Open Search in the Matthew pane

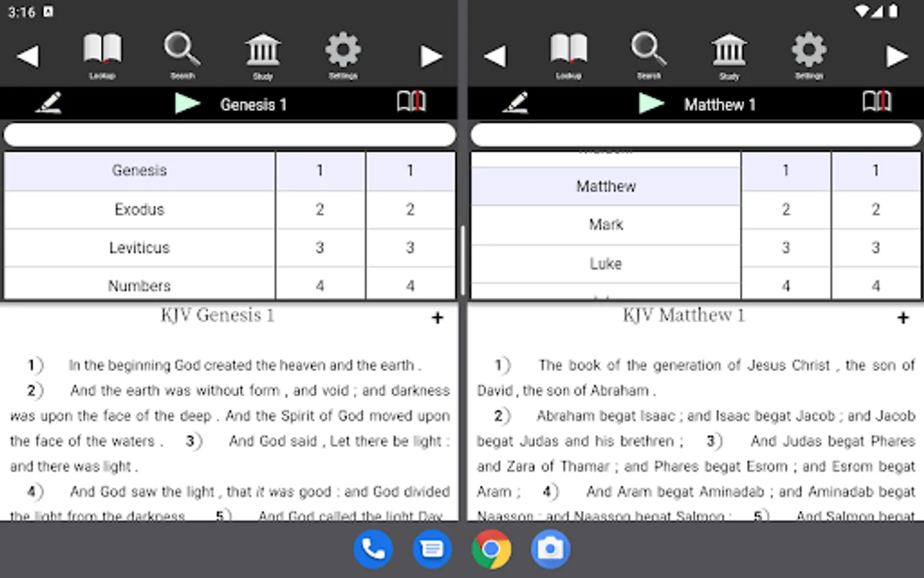[649, 56]
